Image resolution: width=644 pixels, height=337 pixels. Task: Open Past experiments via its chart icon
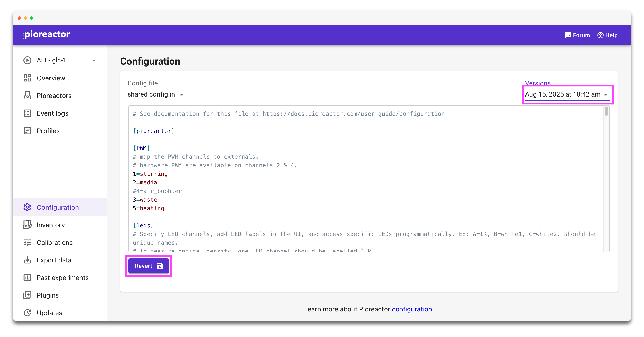pos(28,277)
